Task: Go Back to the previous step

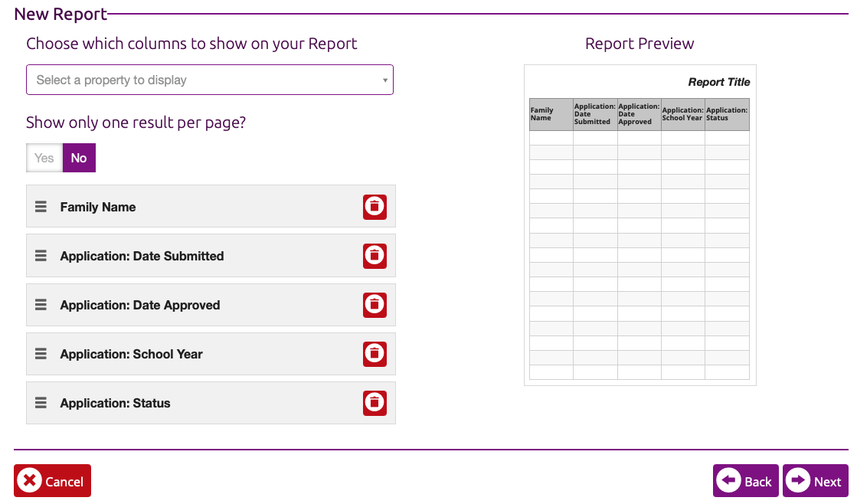Action: tap(745, 481)
